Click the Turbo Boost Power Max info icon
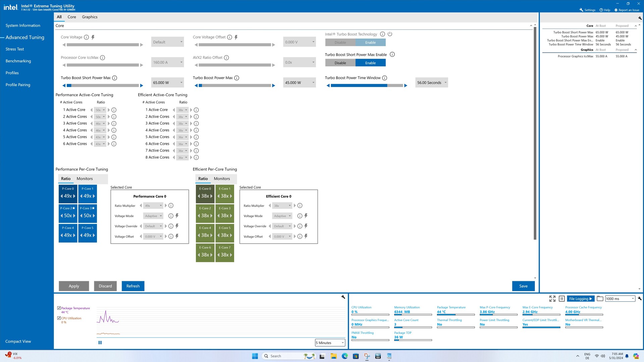This screenshot has width=644, height=362. coord(236,78)
